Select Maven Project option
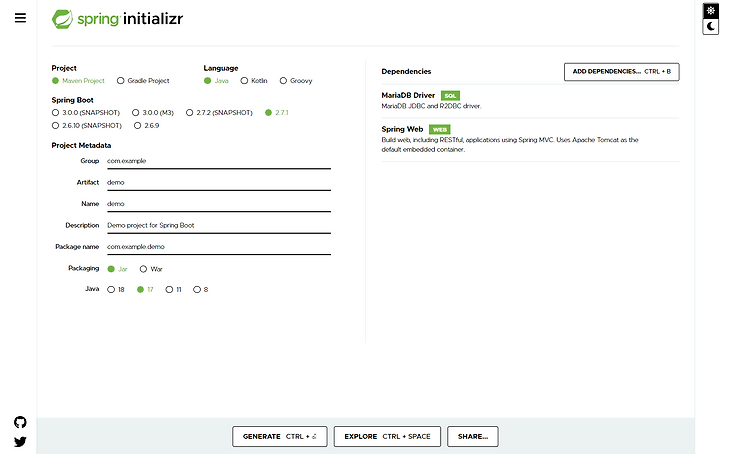 point(78,81)
